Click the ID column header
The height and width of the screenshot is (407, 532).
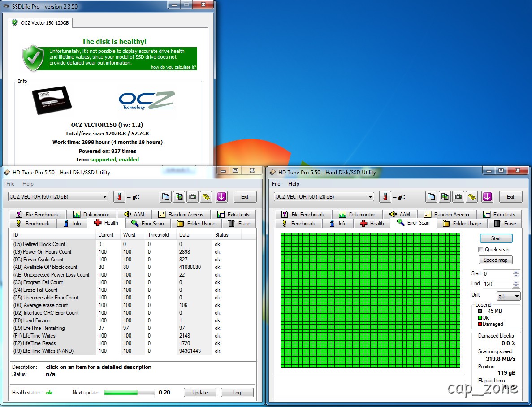pos(54,234)
